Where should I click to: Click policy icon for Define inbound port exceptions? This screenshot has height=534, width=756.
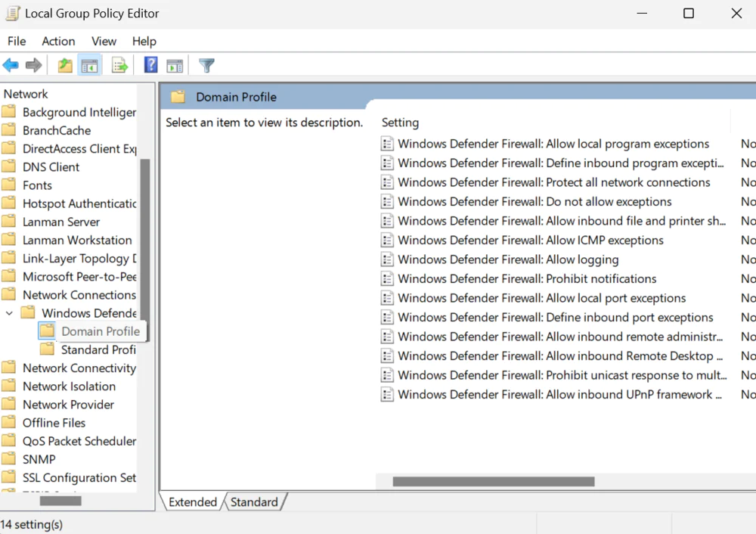[386, 318]
